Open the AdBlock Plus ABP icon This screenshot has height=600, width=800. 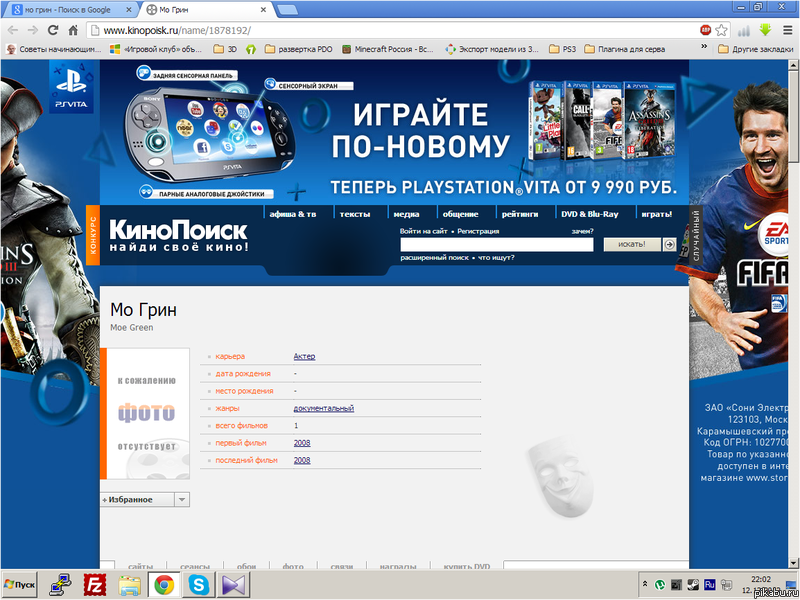(x=705, y=30)
